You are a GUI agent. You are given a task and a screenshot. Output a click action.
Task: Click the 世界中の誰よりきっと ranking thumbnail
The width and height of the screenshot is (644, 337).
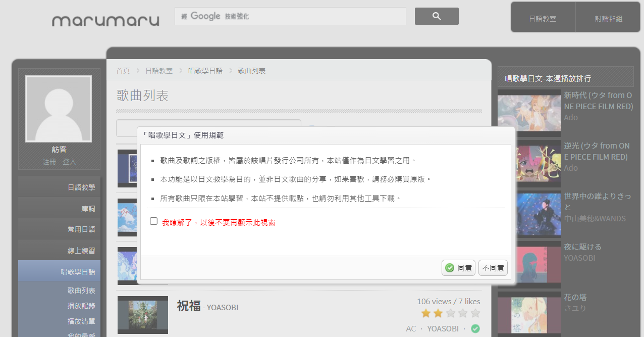click(x=529, y=214)
